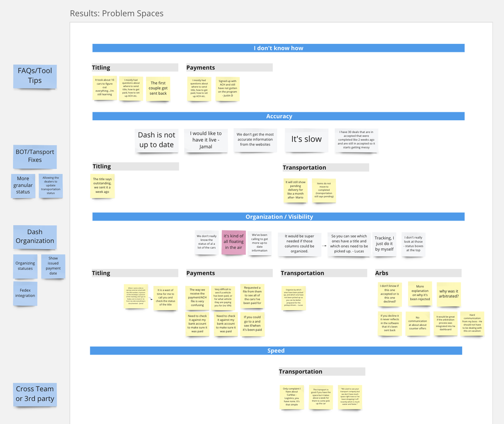The image size is (504, 424).
Task: Click 'Payments' header above 'Signed up with ACH' note
Action: pos(229,67)
